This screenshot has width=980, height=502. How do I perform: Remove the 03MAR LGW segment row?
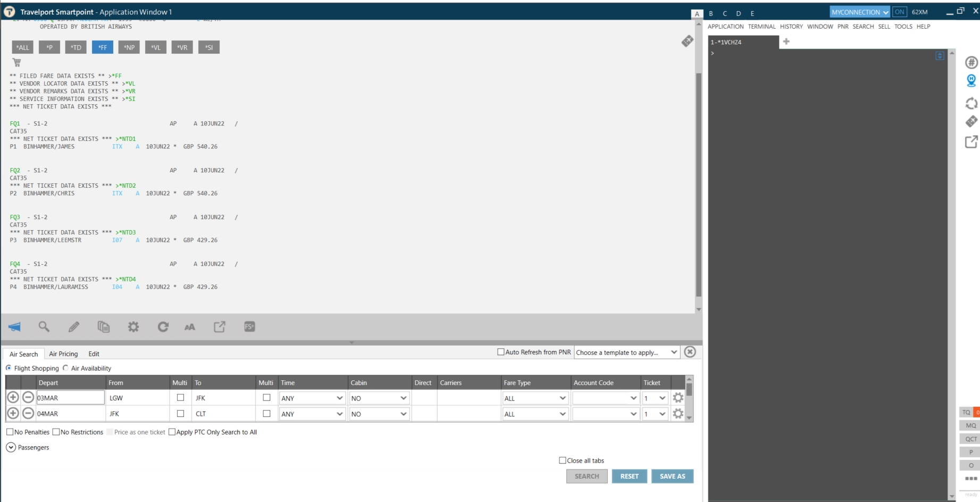(28, 397)
